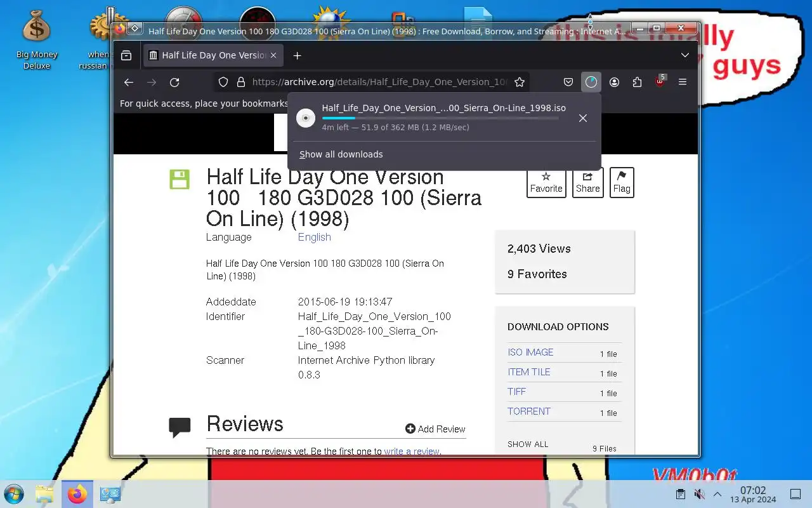Open the taskbar monitor app icon
The height and width of the screenshot is (508, 812).
click(110, 494)
